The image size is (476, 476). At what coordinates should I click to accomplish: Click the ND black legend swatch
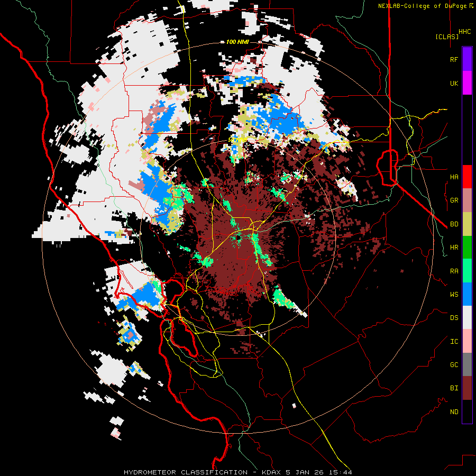[x=467, y=411]
